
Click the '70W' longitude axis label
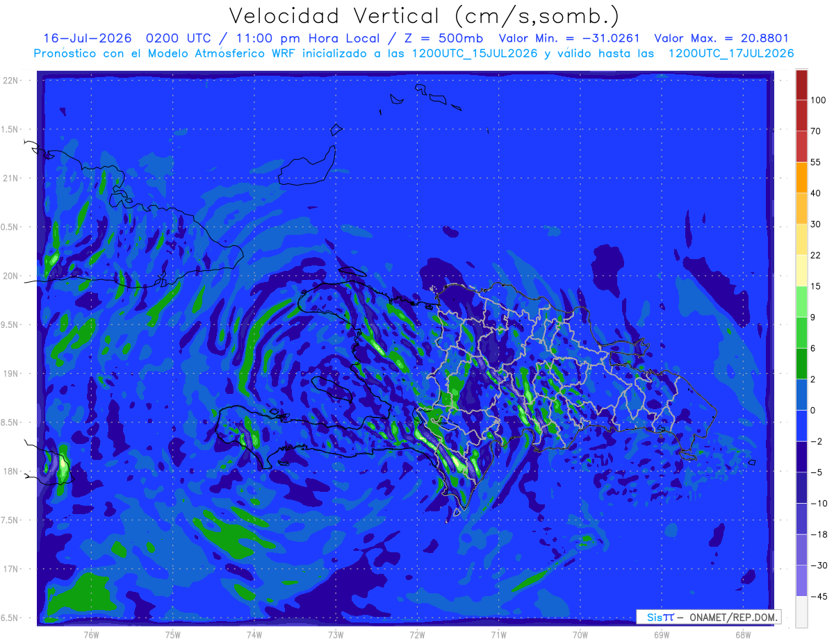coord(580,634)
